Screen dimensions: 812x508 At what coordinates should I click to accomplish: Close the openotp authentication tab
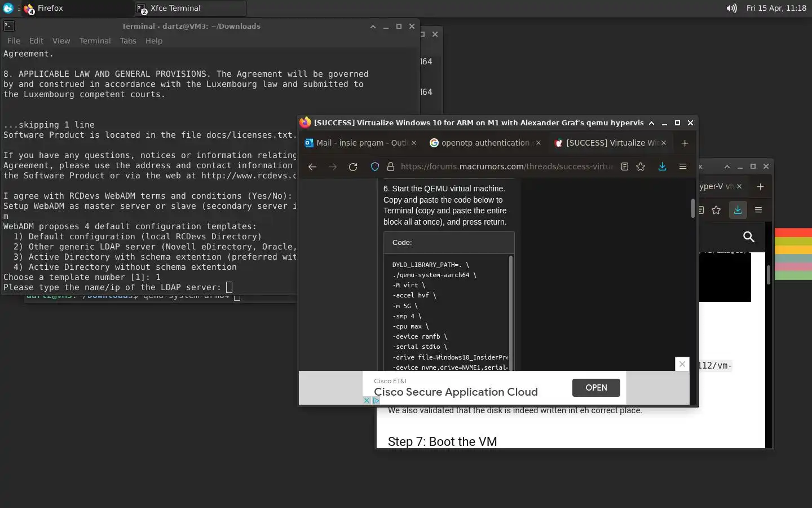click(x=538, y=143)
